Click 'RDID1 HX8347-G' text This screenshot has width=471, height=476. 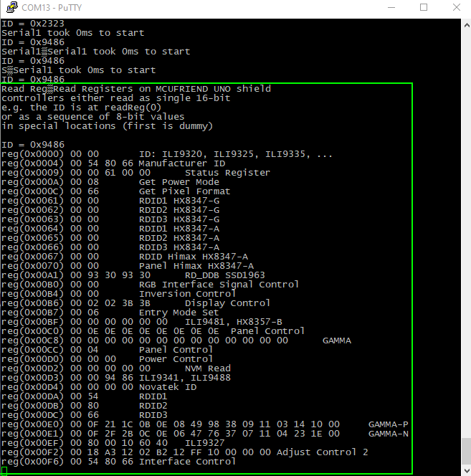coord(179,201)
